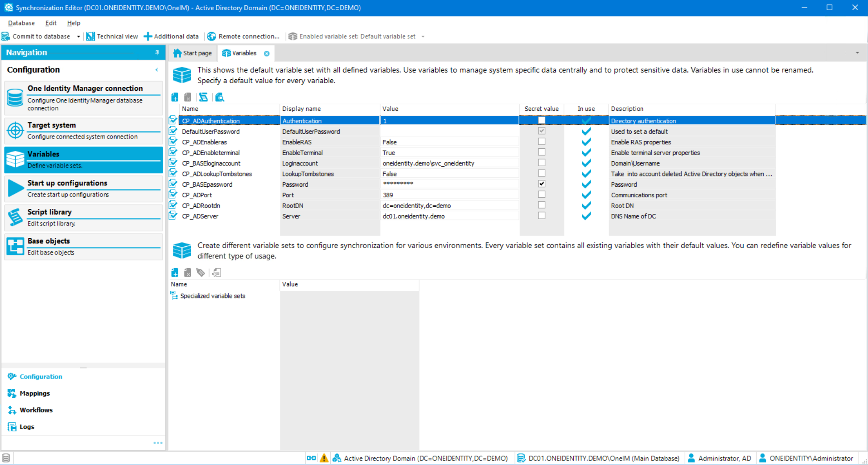Toggle Secret value checkbox for CP_ADEnableras
This screenshot has height=465, width=868.
tap(542, 142)
